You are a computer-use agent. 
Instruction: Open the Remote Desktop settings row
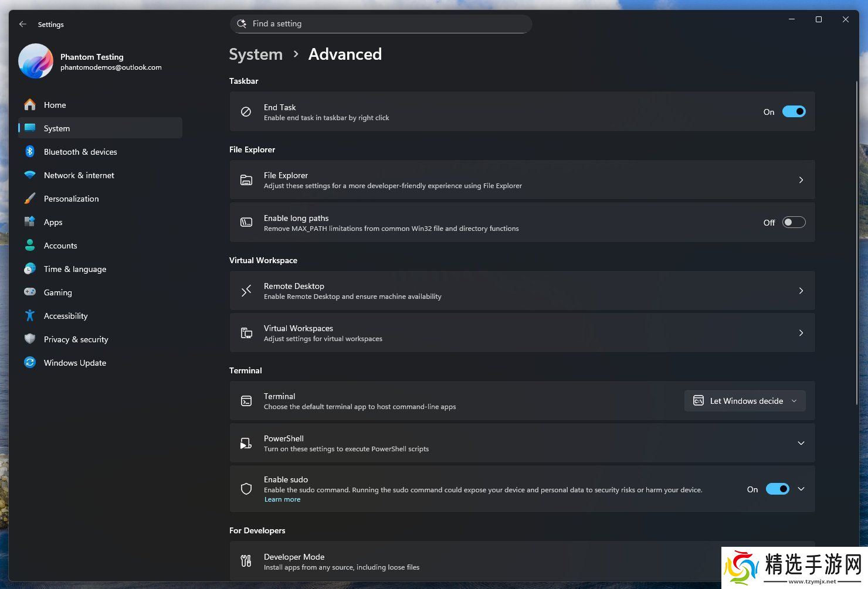tap(522, 291)
